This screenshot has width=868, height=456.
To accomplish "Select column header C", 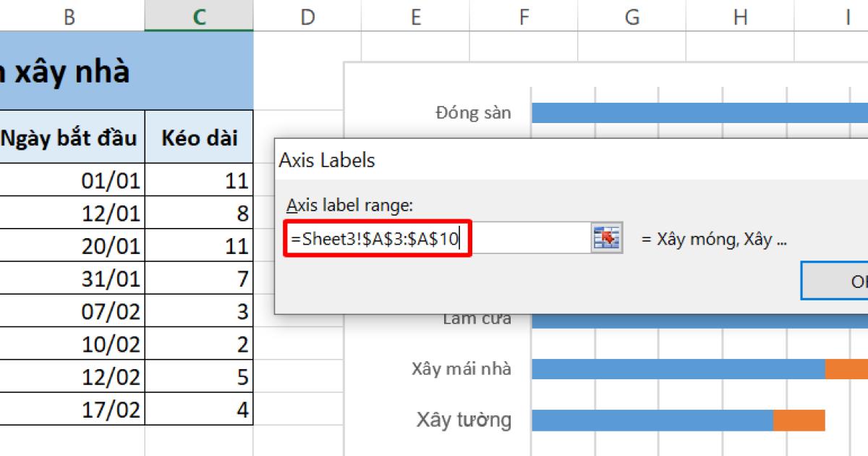I will point(200,14).
